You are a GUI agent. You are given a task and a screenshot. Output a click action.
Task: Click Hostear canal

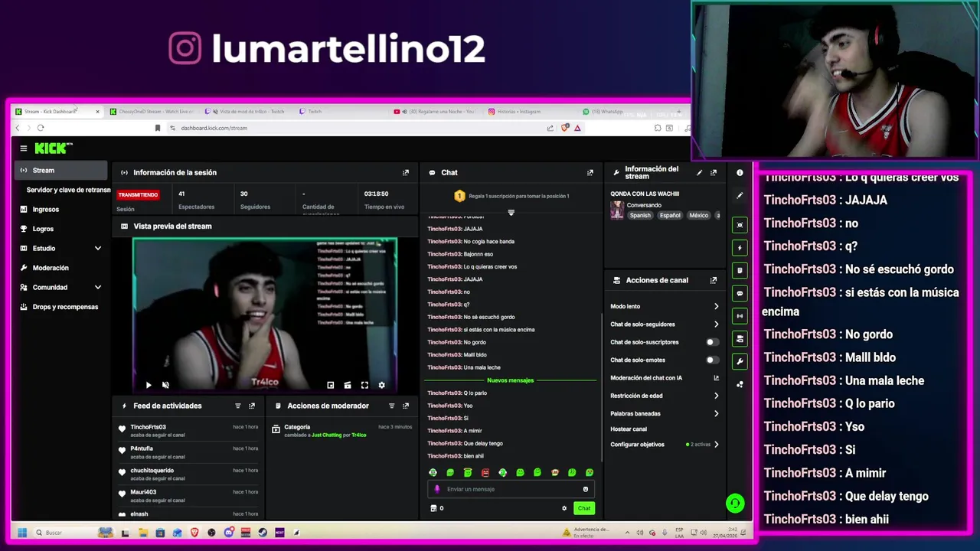629,429
